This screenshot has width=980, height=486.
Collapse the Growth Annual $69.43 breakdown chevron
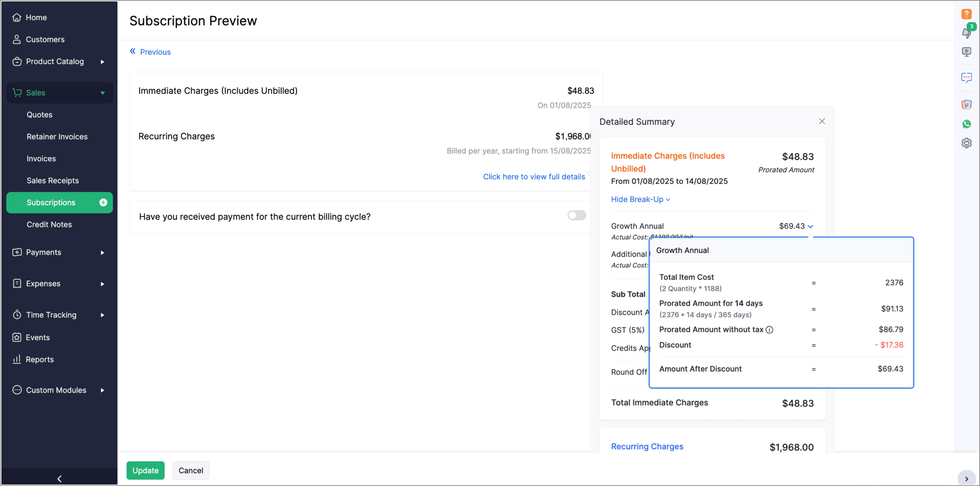coord(810,226)
